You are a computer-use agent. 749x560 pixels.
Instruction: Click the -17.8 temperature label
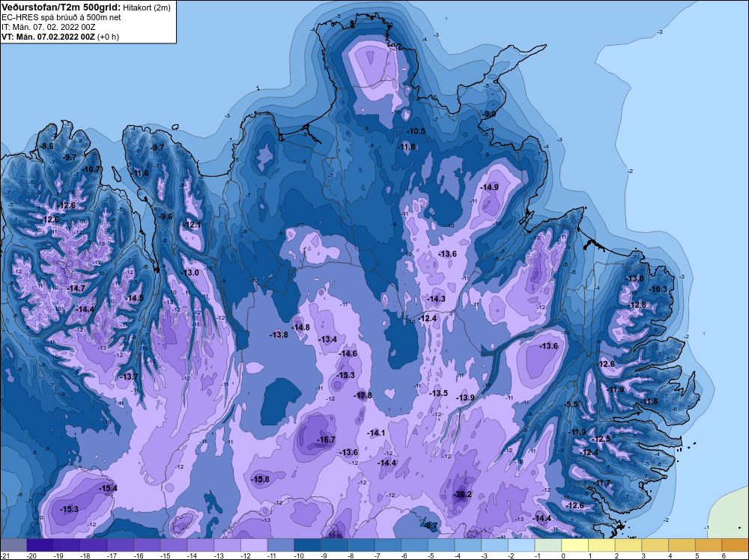(363, 395)
